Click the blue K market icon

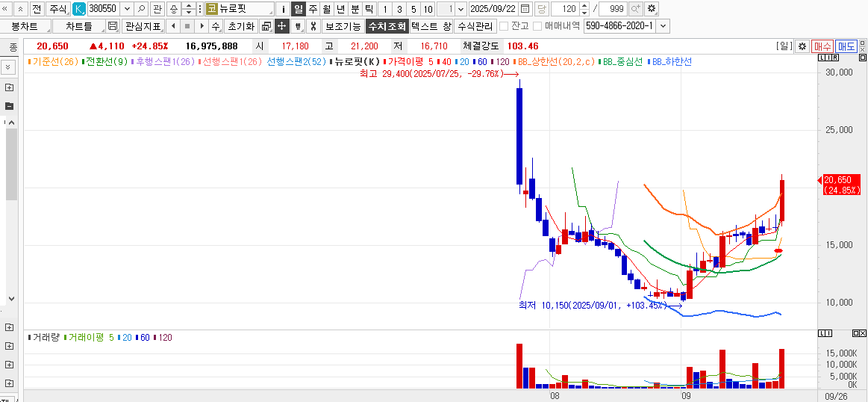pyautogui.click(x=78, y=9)
